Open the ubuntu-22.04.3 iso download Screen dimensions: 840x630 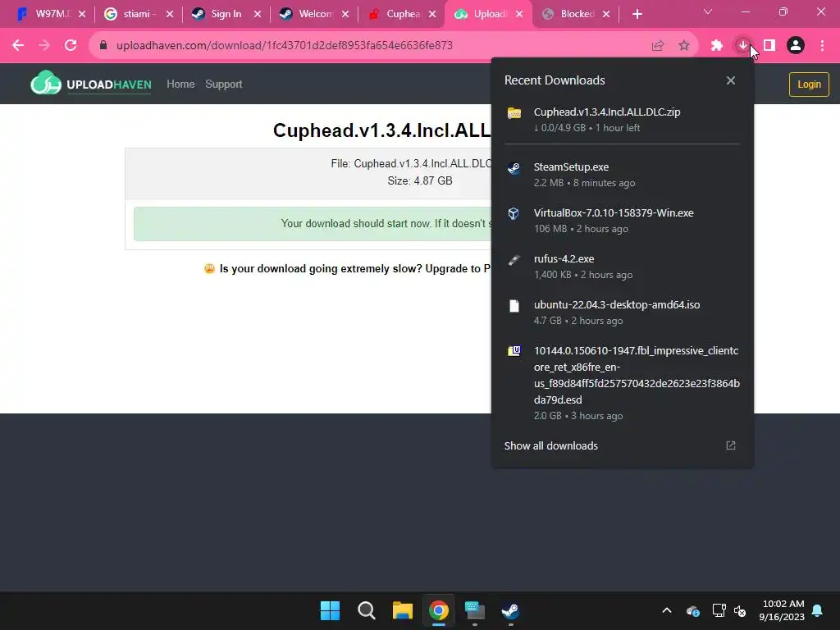click(x=623, y=313)
